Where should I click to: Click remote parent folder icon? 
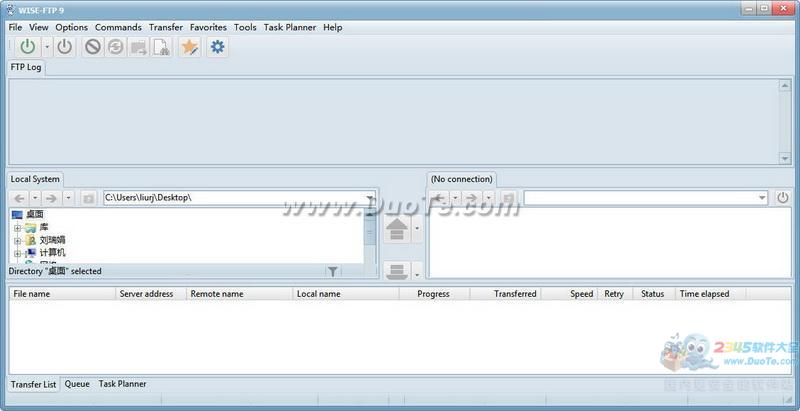pyautogui.click(x=508, y=198)
